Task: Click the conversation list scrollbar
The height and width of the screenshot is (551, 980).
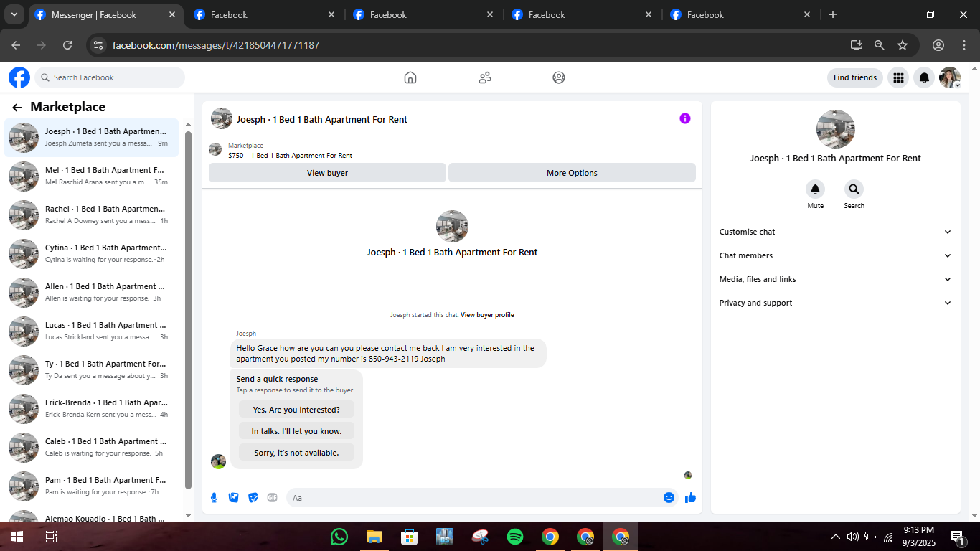Action: (188, 310)
